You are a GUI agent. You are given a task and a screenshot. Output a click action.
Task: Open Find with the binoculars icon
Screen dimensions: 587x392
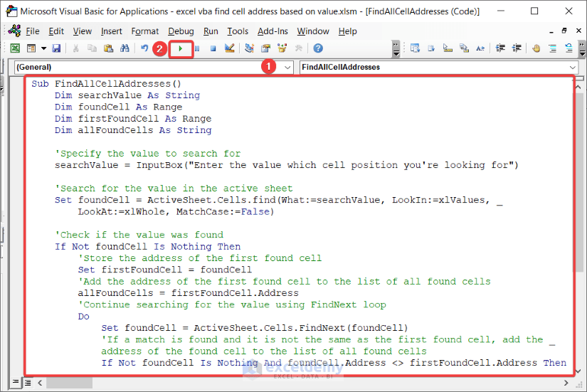pos(125,48)
